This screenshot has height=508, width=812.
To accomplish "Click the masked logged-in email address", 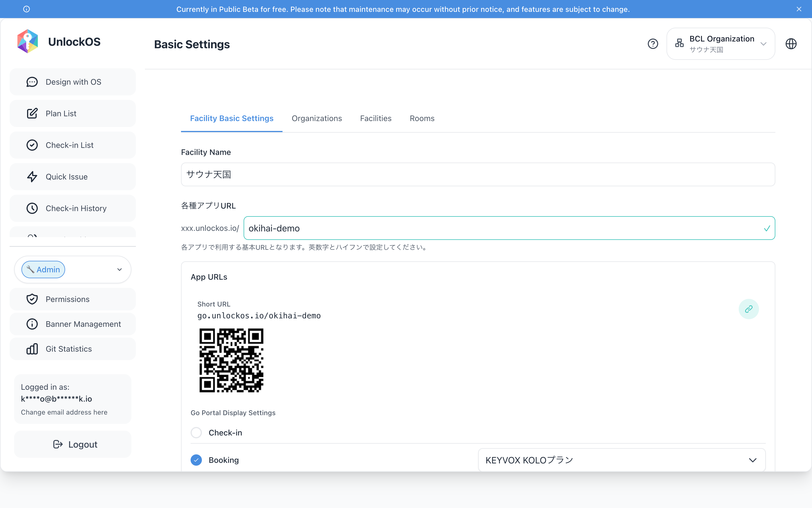I will [56, 399].
